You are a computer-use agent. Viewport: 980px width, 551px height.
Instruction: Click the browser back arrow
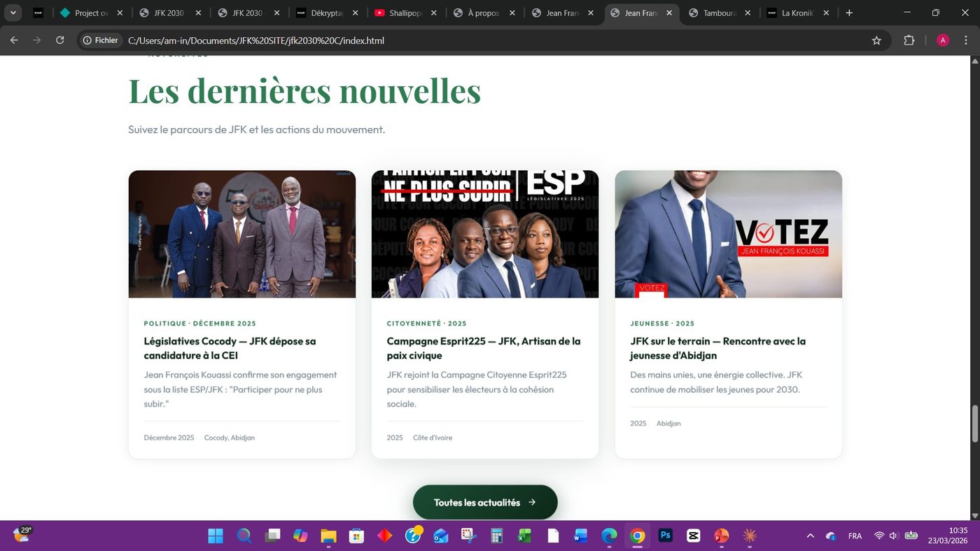click(14, 41)
